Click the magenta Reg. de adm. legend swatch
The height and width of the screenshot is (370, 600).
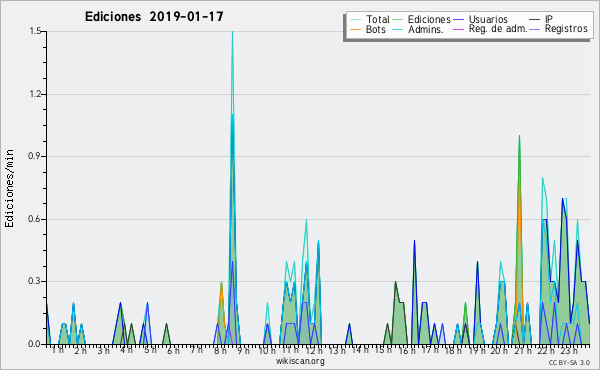click(x=458, y=29)
